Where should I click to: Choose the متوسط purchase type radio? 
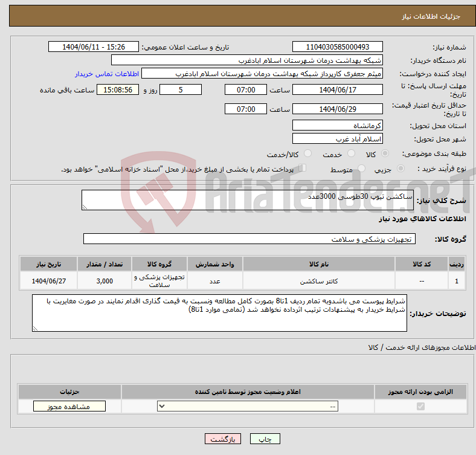click(x=361, y=168)
